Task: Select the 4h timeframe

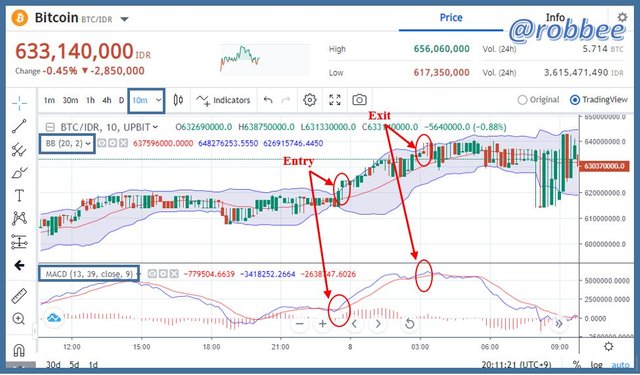Action: [x=107, y=100]
